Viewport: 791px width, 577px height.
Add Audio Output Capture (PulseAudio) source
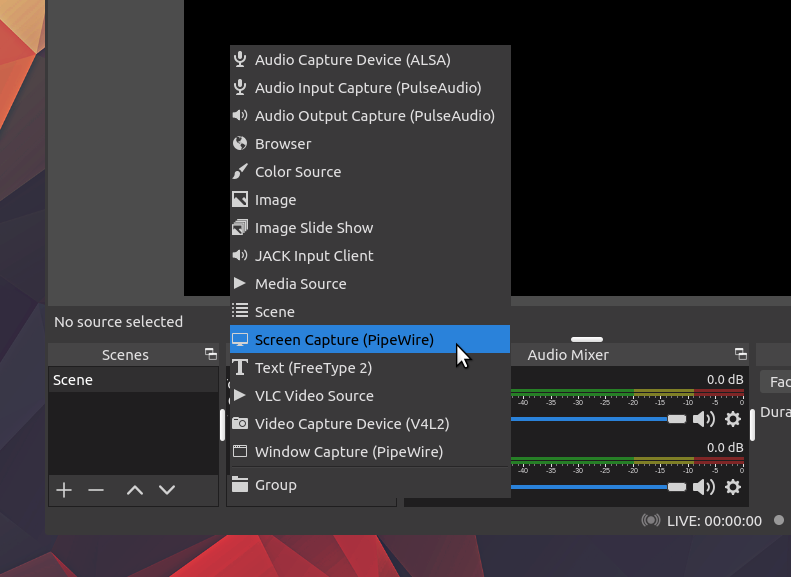point(370,116)
